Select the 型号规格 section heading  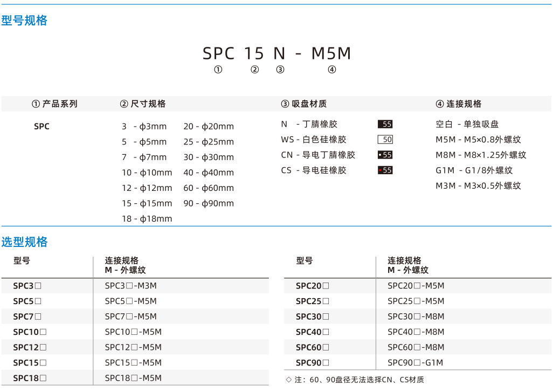point(24,20)
